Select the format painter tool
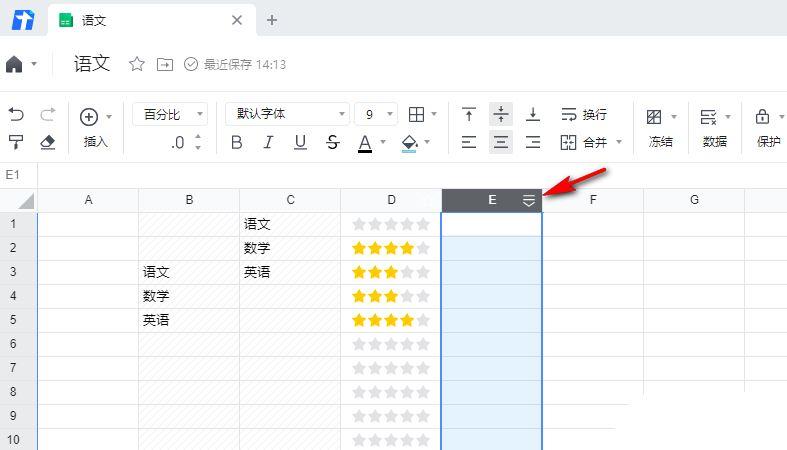The image size is (787, 450). pyautogui.click(x=16, y=142)
